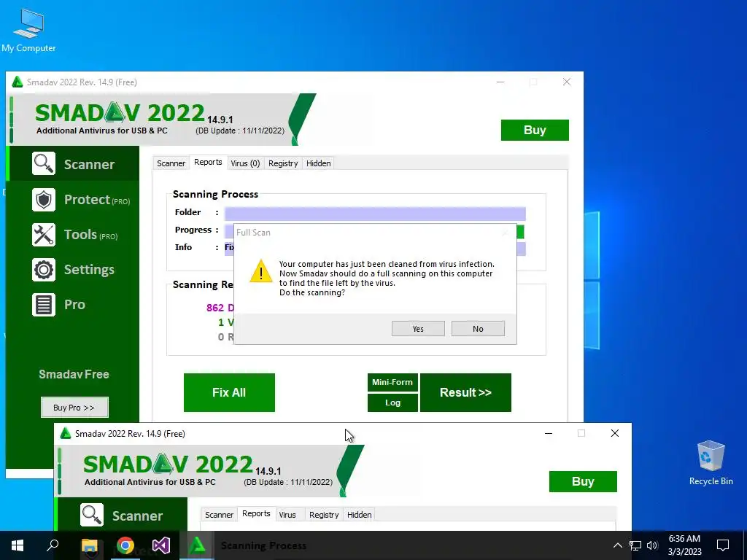Close the lower Smadav window
The image size is (747, 560).
pos(614,433)
